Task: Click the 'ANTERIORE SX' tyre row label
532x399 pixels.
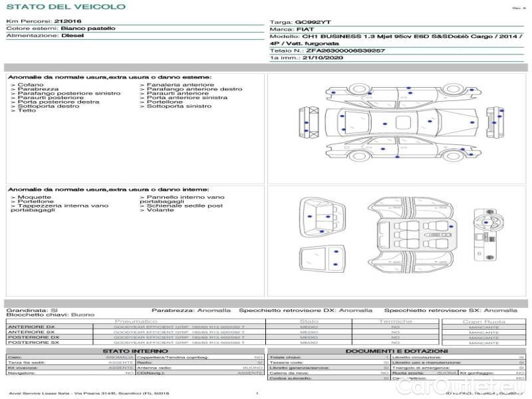Action: (x=31, y=332)
